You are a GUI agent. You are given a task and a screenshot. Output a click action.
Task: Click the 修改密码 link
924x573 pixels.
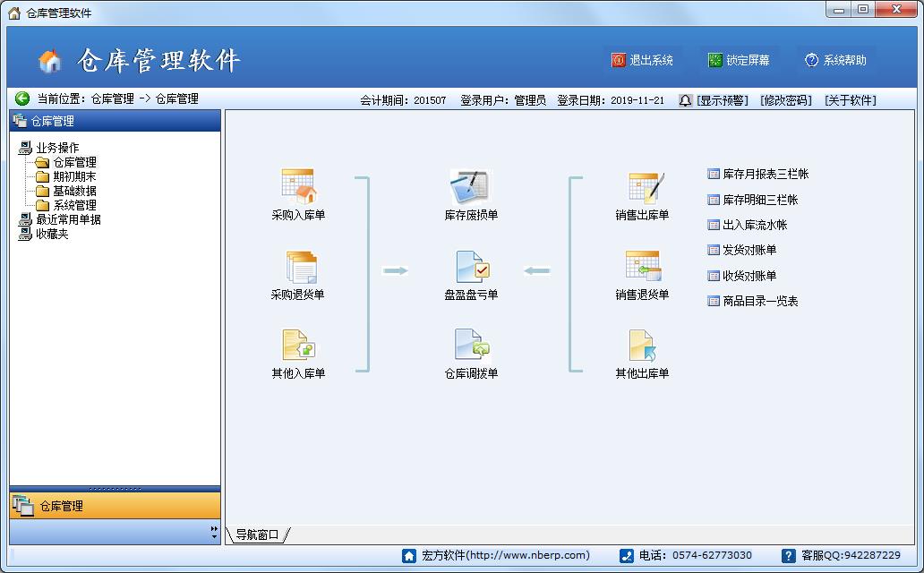(x=785, y=100)
